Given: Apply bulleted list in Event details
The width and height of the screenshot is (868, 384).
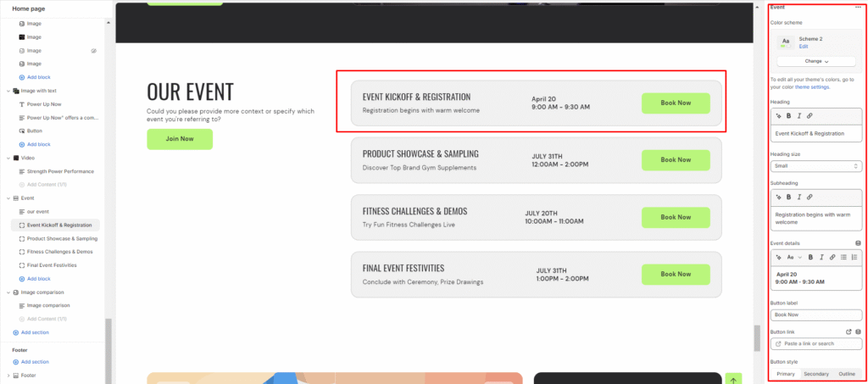Looking at the screenshot, I should [x=843, y=257].
